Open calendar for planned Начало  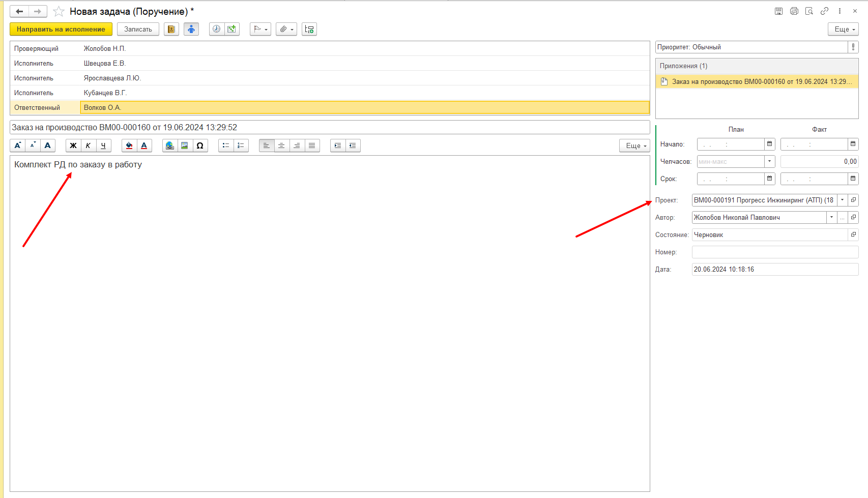click(x=769, y=144)
